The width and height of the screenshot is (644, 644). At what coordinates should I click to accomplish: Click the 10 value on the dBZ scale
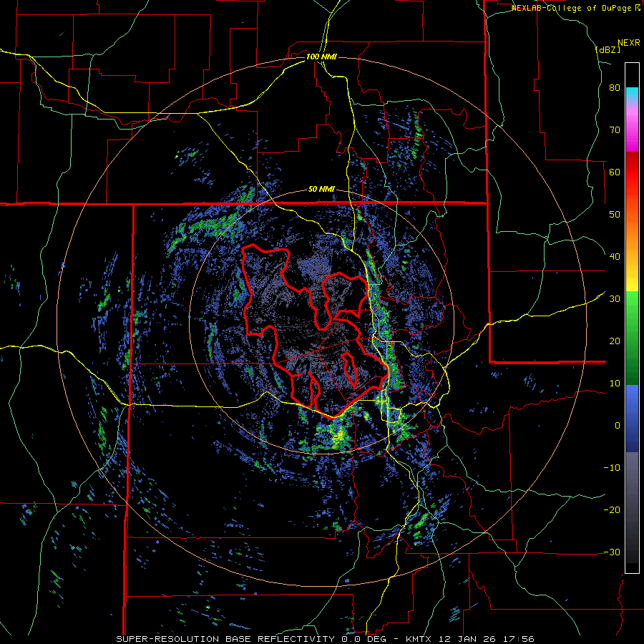click(x=615, y=384)
